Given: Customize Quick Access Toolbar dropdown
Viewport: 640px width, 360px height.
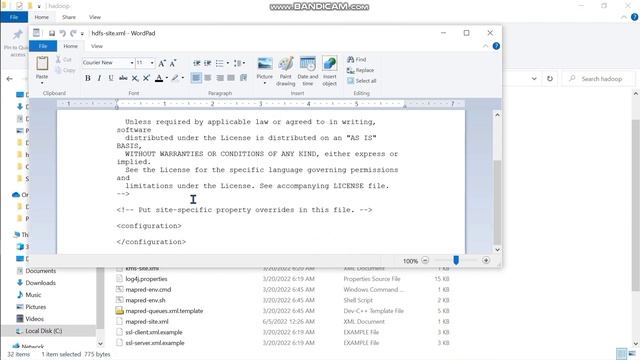Looking at the screenshot, I should (x=82, y=34).
